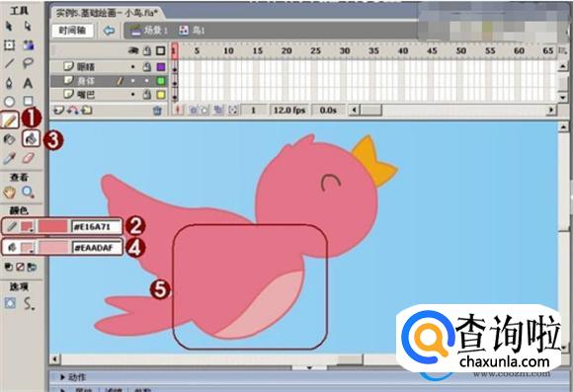Toggle lock on the 眼睛 layer

(x=146, y=66)
